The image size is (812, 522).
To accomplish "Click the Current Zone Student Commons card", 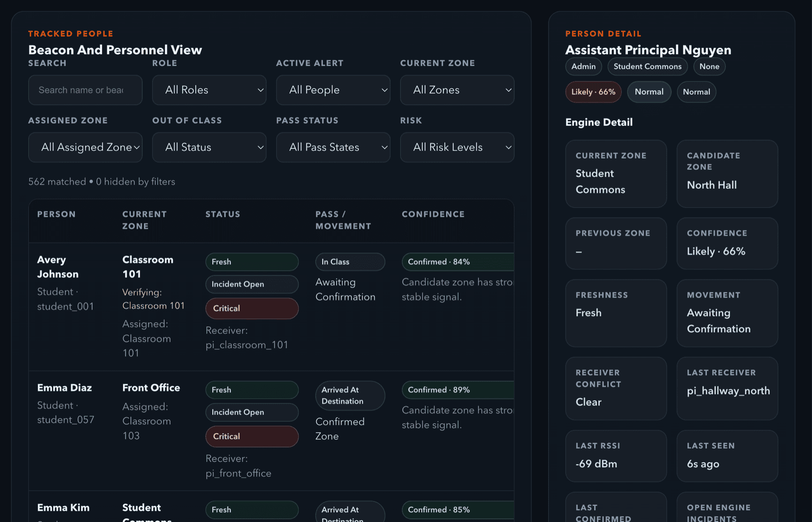I will [616, 174].
